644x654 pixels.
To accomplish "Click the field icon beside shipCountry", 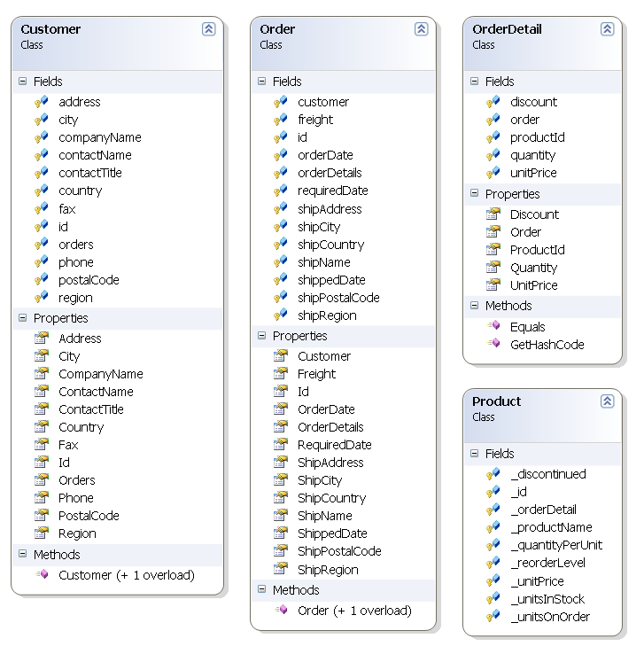I will [281, 245].
